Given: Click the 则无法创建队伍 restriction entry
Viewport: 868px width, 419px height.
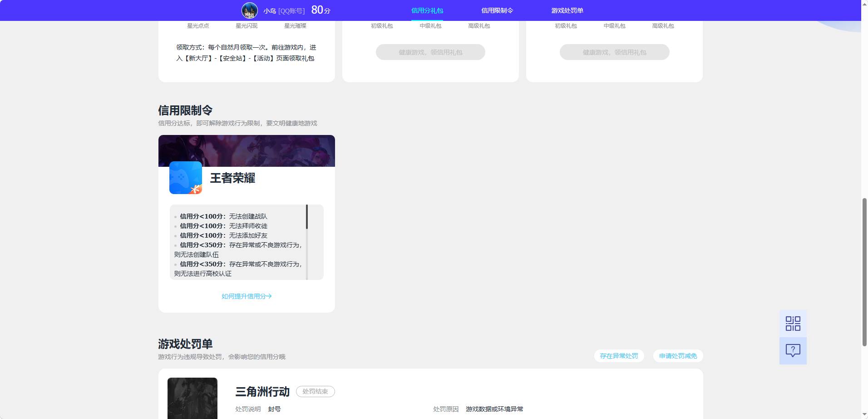Looking at the screenshot, I should point(238,249).
